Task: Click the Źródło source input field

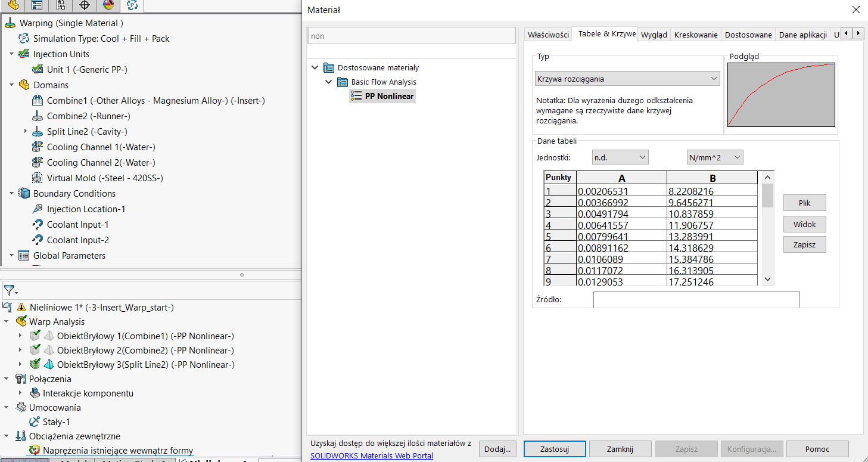Action: pos(696,300)
